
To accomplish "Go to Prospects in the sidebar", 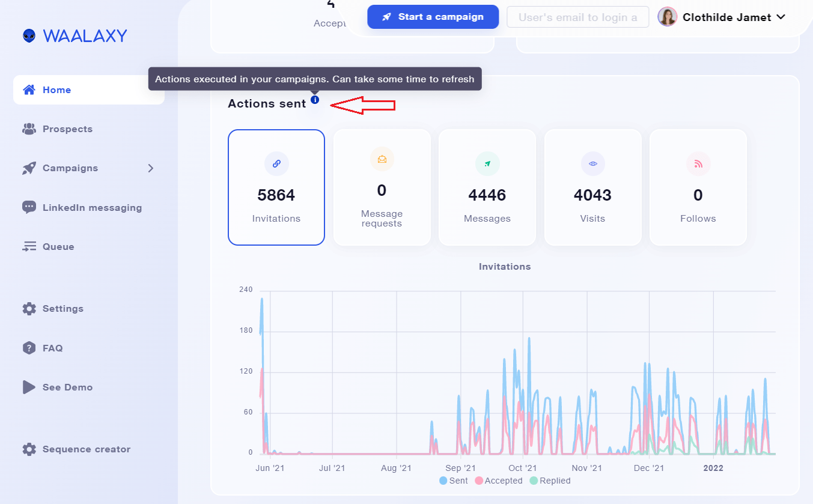I will [x=67, y=129].
